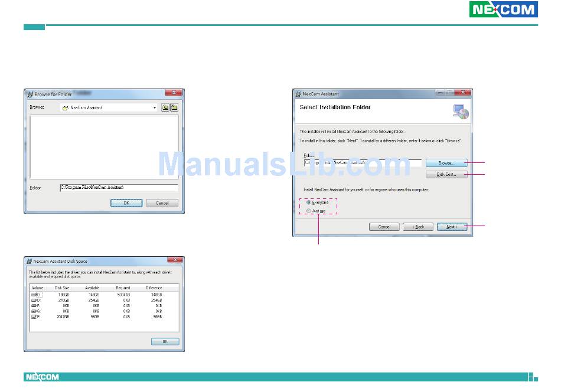Viewport: 561px width, 392px height.
Task: Close the Browse for Folder dialog
Action: (174, 93)
